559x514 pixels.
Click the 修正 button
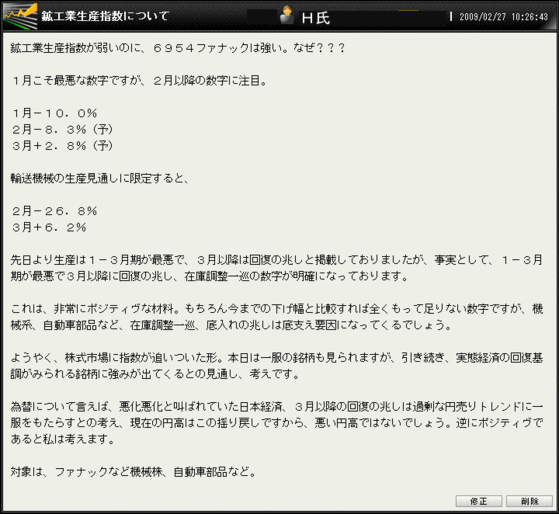click(x=479, y=501)
